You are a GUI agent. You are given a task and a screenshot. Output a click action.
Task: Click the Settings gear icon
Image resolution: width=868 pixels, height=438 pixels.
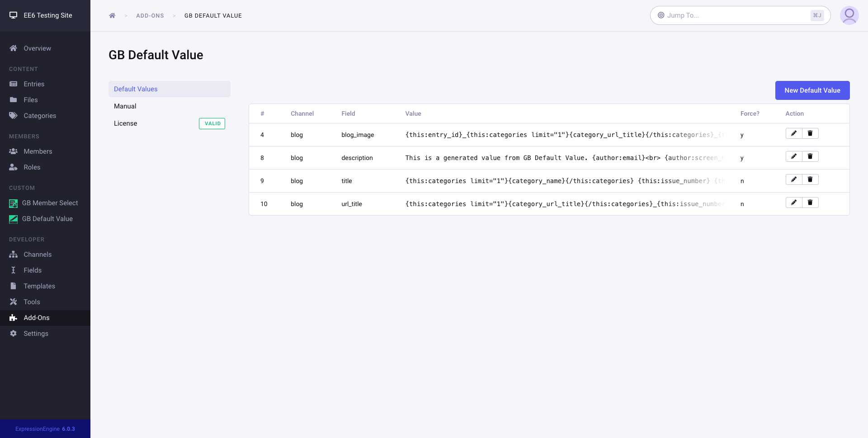tap(14, 334)
